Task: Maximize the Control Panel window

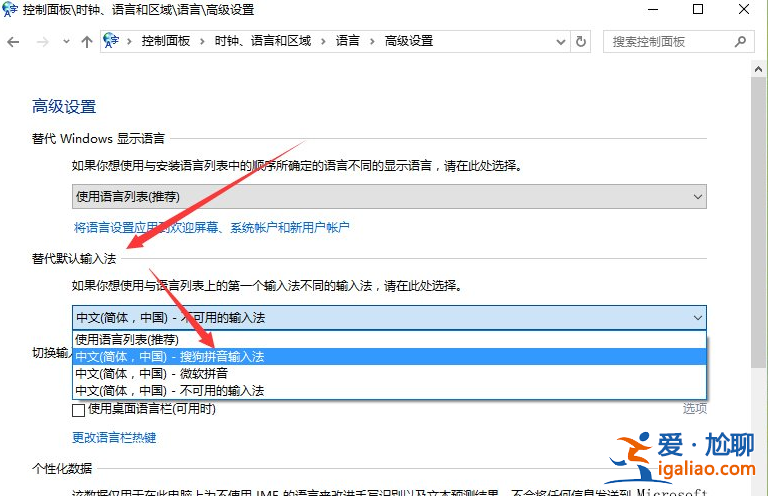Action: tap(698, 9)
